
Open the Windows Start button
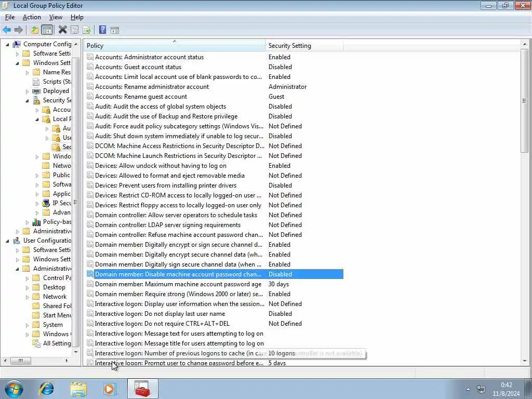pos(14,389)
